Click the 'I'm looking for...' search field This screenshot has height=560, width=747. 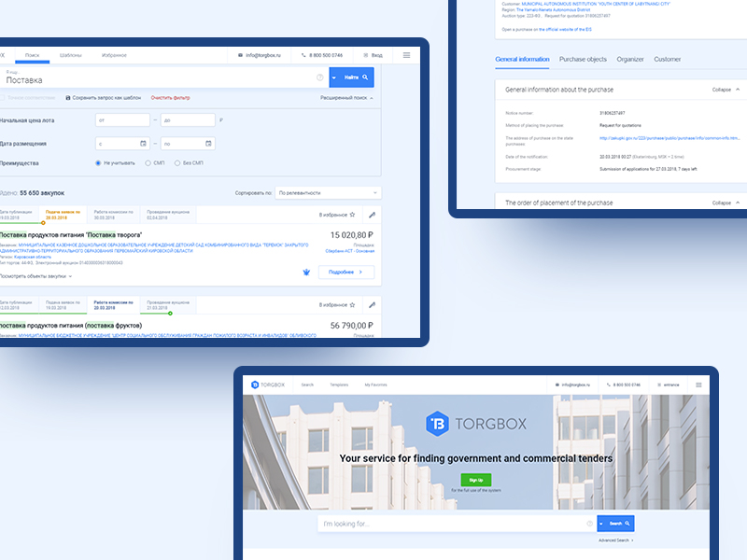click(448, 524)
